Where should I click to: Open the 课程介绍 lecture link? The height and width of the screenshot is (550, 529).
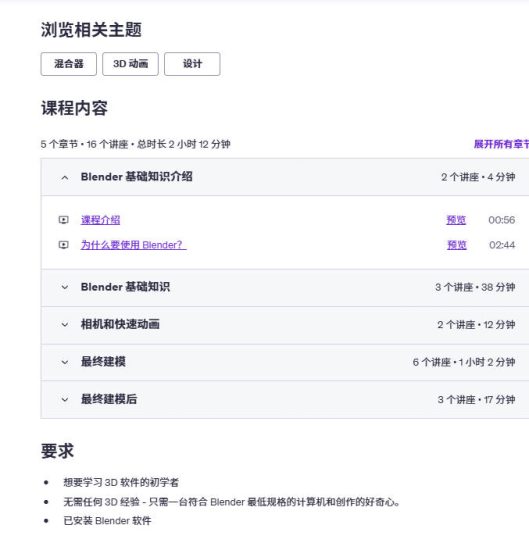pyautogui.click(x=100, y=220)
